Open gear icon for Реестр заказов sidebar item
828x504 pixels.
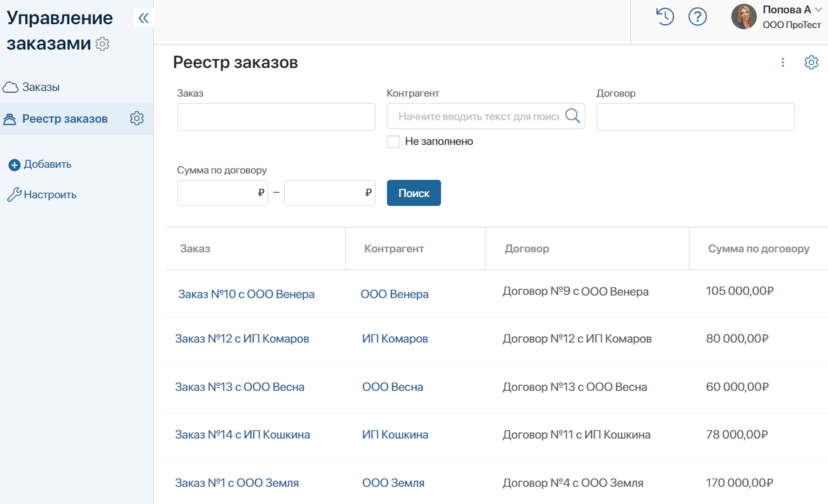(137, 118)
